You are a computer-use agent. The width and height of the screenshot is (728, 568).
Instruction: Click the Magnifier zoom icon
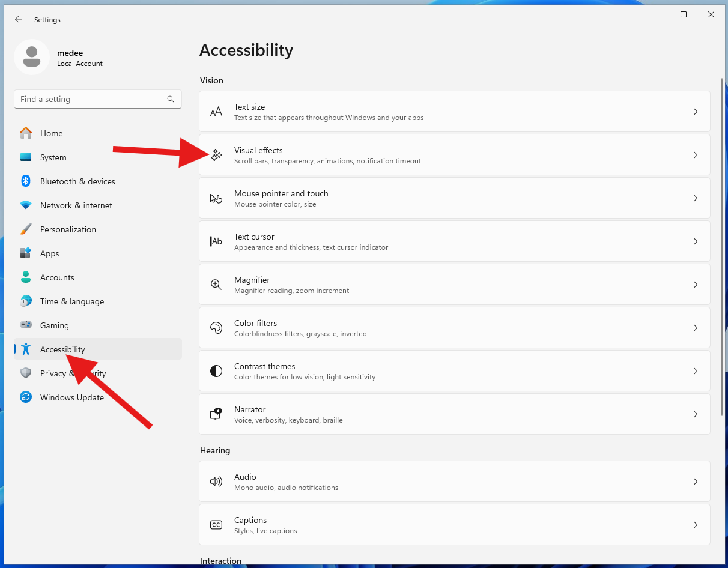point(216,285)
